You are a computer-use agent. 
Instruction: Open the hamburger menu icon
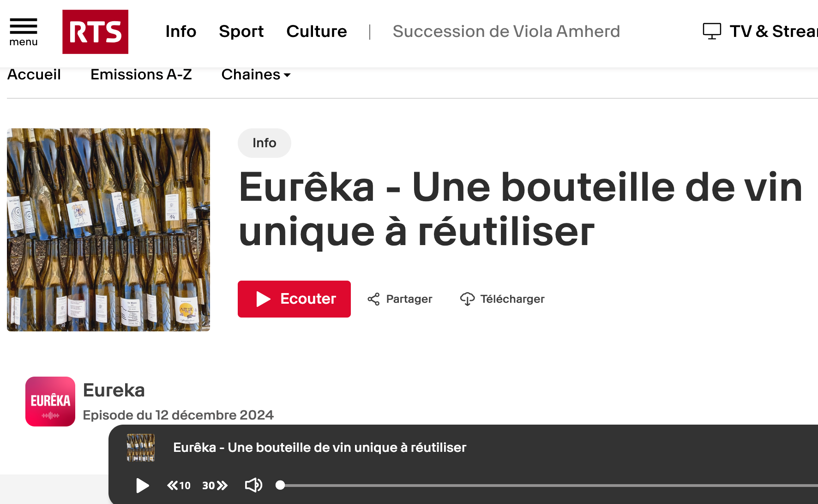tap(24, 31)
